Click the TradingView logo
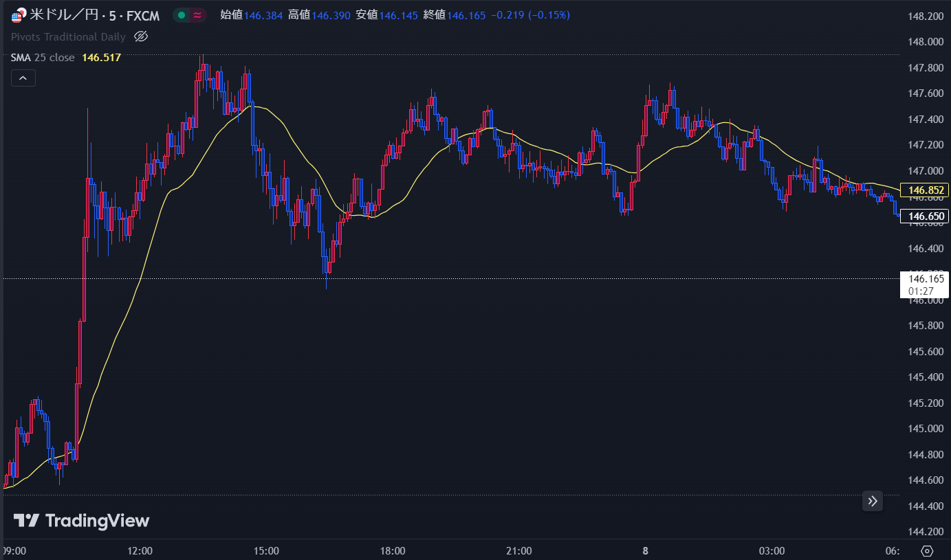 (x=82, y=521)
